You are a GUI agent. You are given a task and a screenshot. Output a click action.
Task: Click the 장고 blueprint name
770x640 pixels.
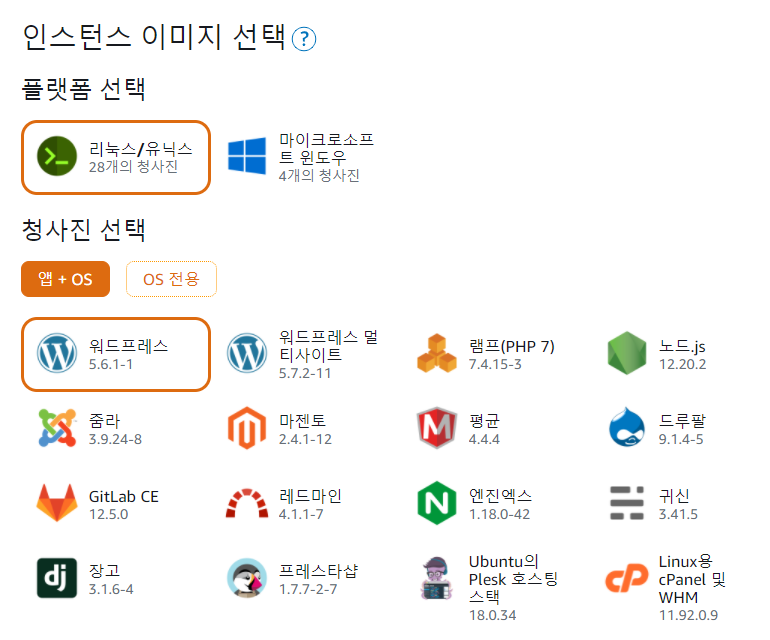click(104, 571)
